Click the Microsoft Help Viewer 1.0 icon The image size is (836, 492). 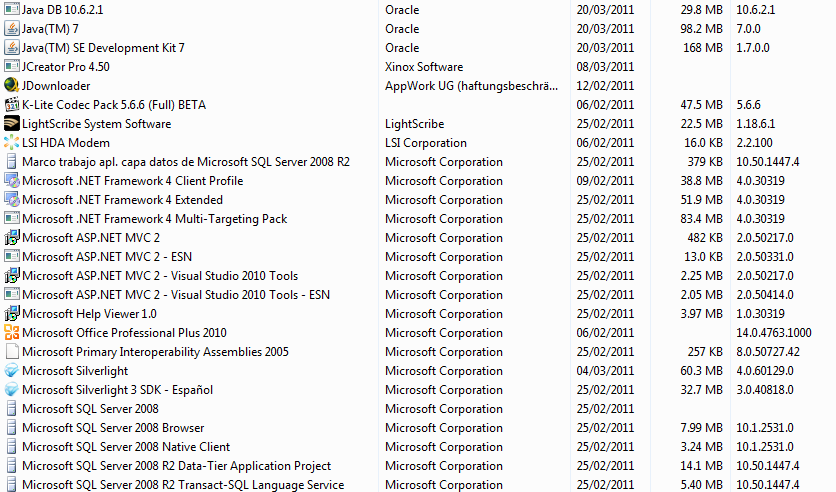[x=11, y=313]
